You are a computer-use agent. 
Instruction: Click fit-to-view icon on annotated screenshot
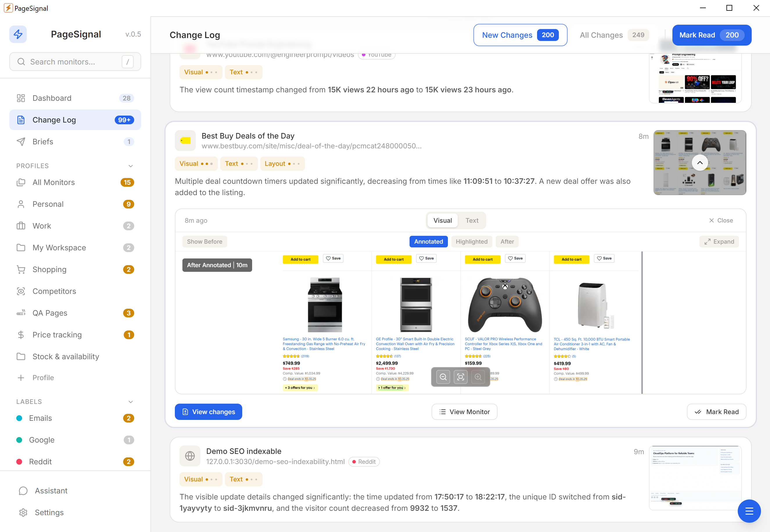460,377
